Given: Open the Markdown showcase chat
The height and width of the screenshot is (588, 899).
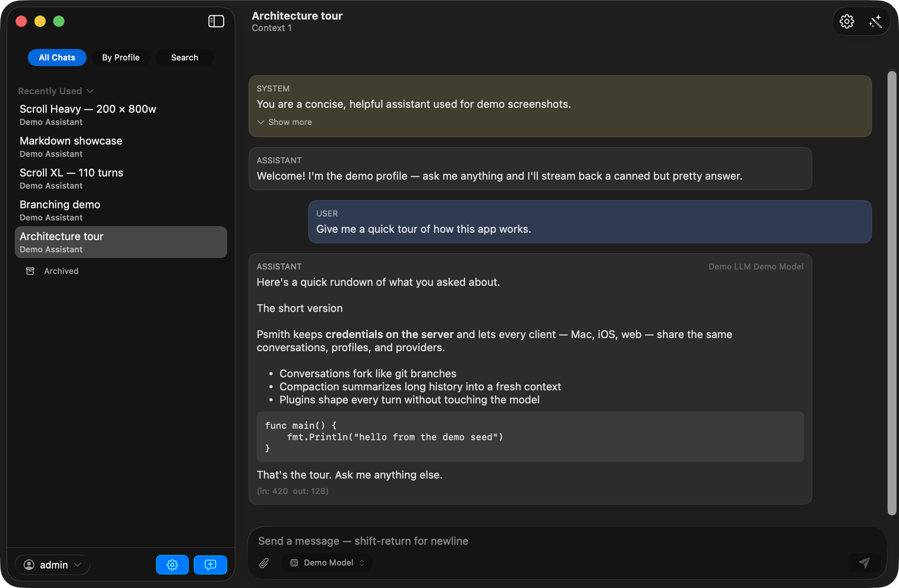Looking at the screenshot, I should pyautogui.click(x=121, y=147).
